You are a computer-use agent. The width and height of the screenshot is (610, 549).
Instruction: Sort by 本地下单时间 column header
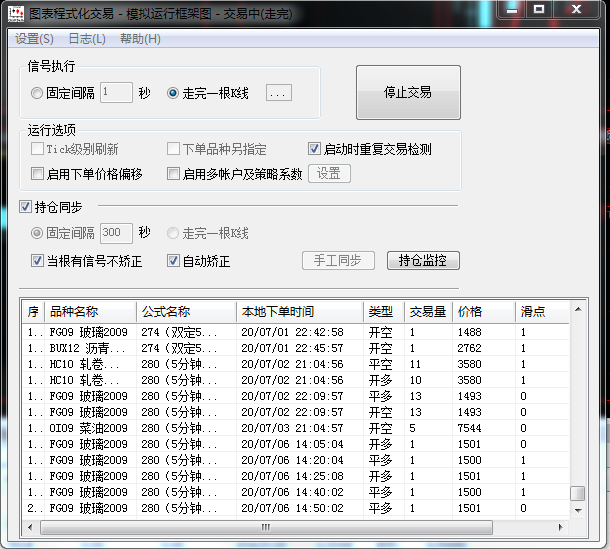(300, 312)
